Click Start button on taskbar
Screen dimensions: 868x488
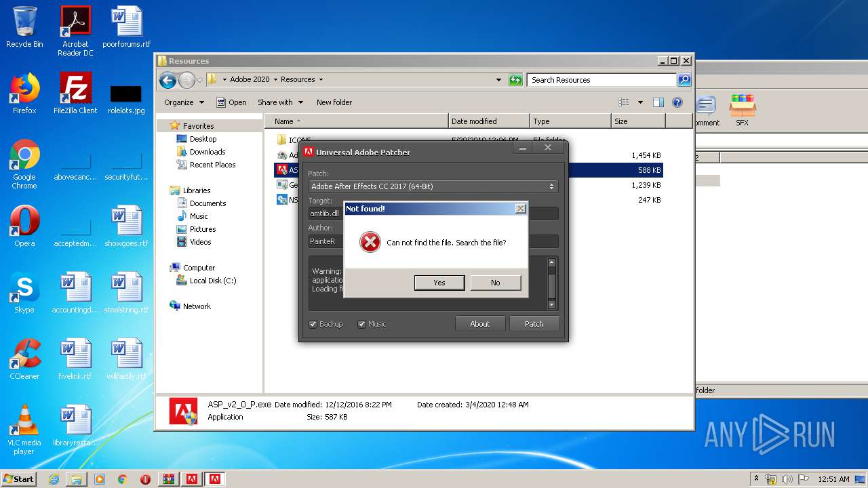pos(18,479)
